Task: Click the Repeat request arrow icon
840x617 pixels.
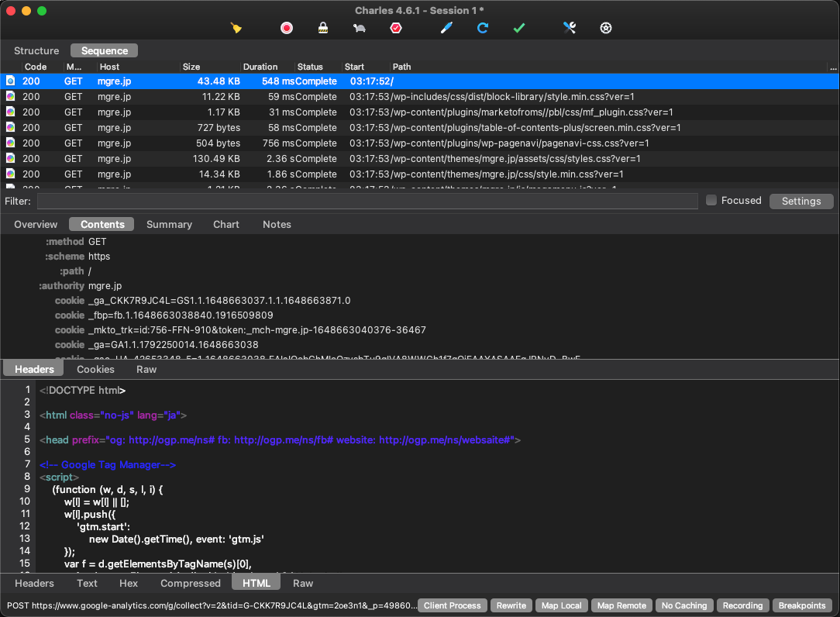Action: [x=482, y=28]
